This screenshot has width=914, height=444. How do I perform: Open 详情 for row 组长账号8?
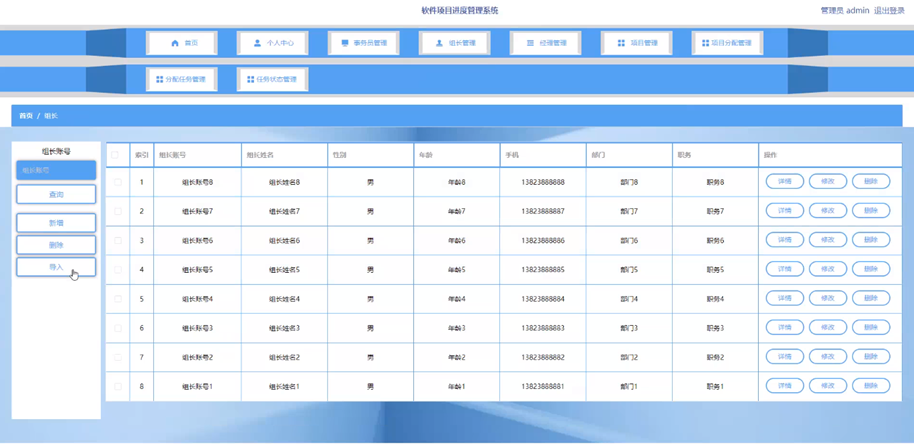(x=784, y=182)
